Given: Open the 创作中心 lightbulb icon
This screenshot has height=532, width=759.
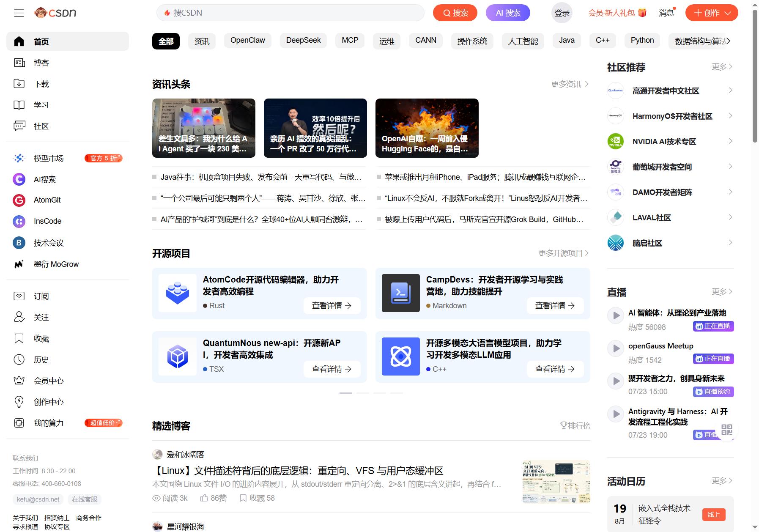Looking at the screenshot, I should [19, 402].
